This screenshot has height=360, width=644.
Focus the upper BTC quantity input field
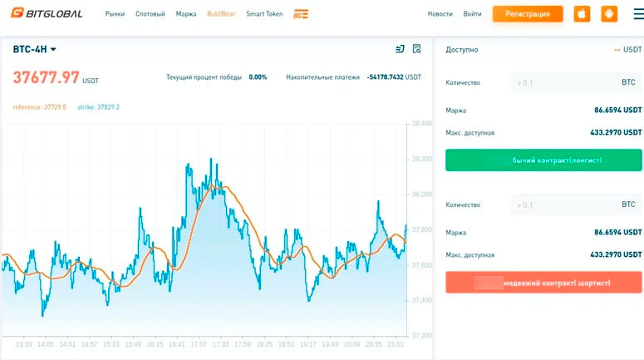pos(565,82)
